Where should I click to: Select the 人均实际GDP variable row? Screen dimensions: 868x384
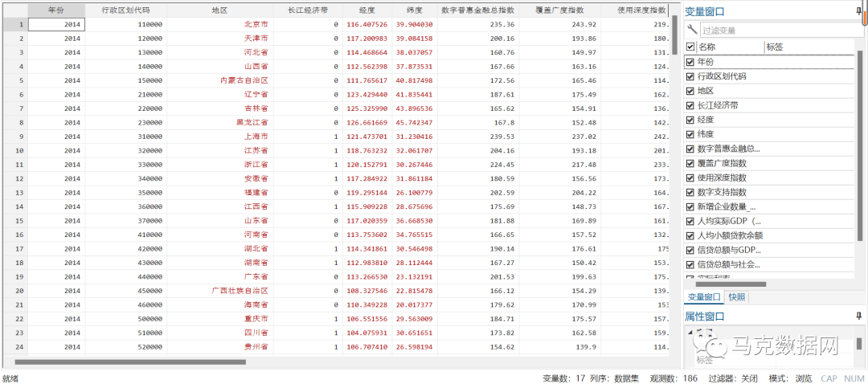769,221
